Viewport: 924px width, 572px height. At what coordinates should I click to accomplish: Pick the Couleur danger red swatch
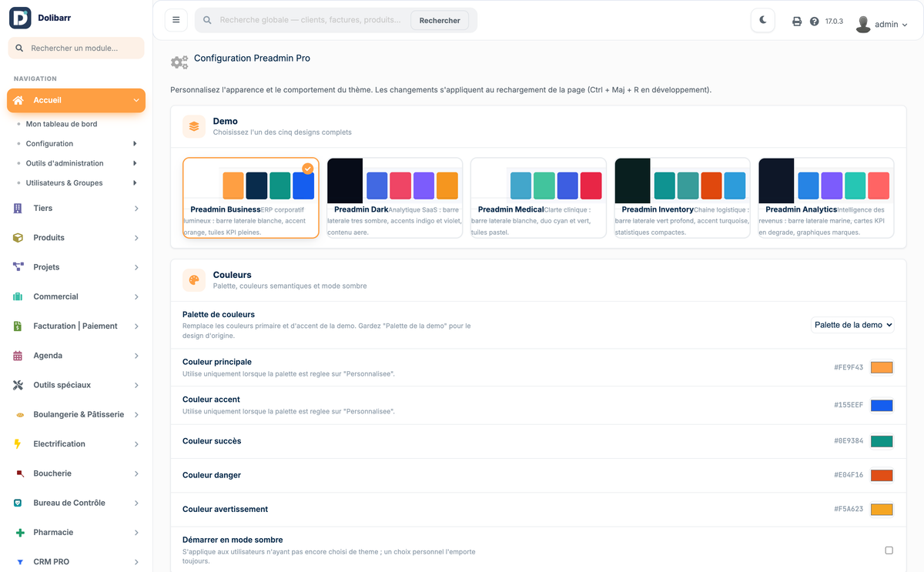(x=882, y=476)
